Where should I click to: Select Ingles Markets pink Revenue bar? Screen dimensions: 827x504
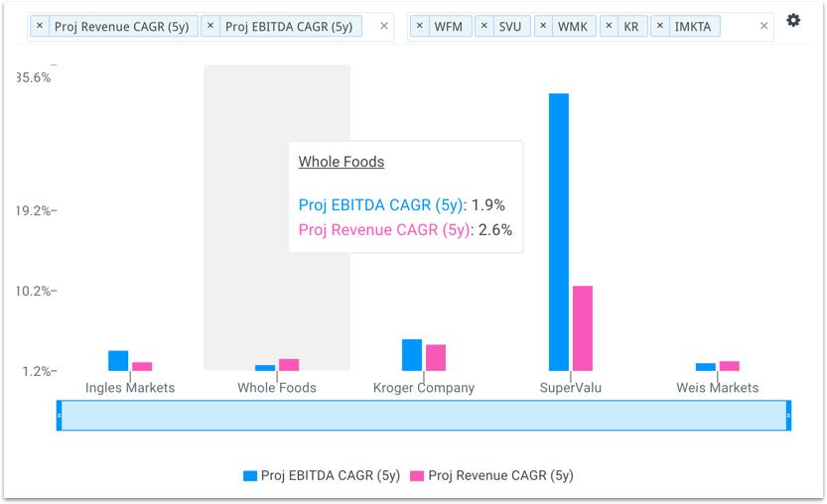pyautogui.click(x=142, y=366)
